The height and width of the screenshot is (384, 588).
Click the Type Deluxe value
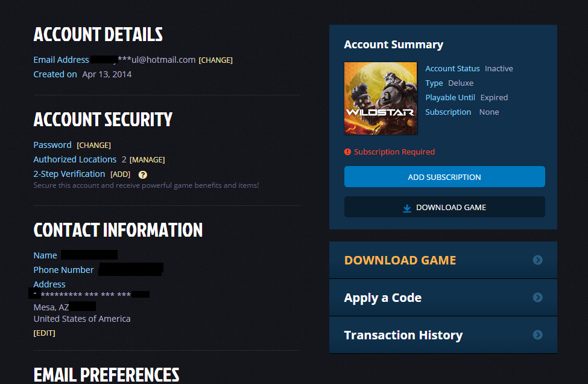(461, 83)
